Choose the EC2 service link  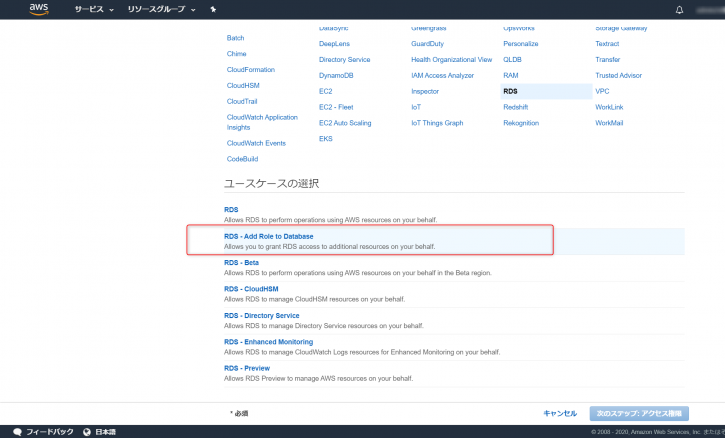tap(326, 91)
